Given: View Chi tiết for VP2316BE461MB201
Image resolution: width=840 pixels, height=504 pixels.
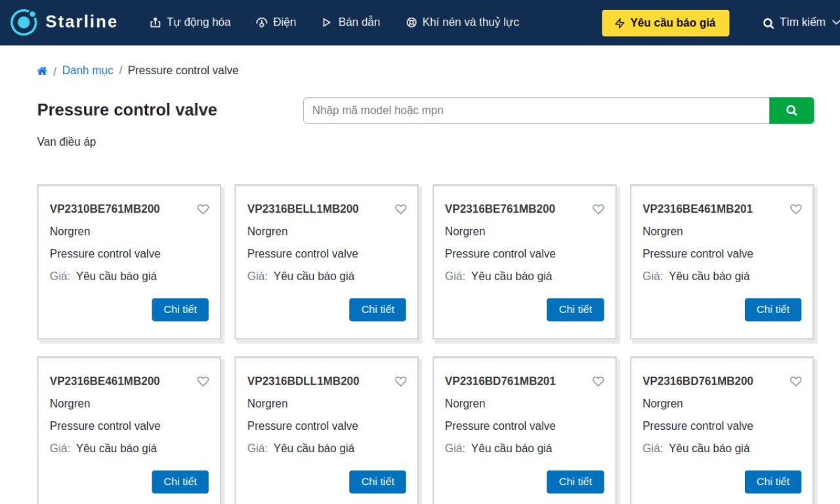Looking at the screenshot, I should [772, 310].
